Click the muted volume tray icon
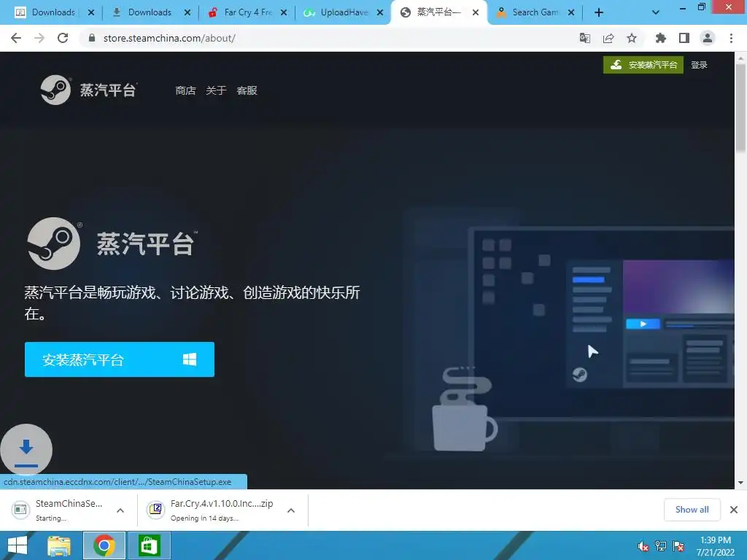 click(643, 546)
